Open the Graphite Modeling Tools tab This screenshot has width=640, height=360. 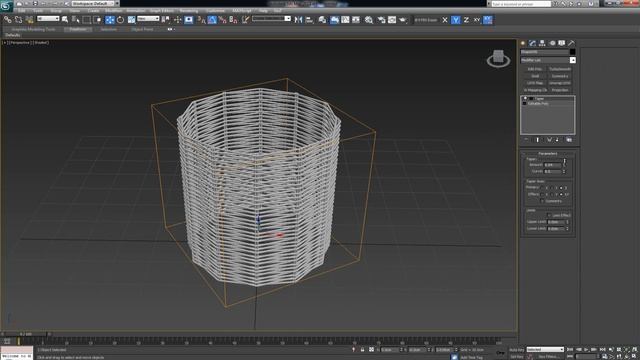point(33,29)
